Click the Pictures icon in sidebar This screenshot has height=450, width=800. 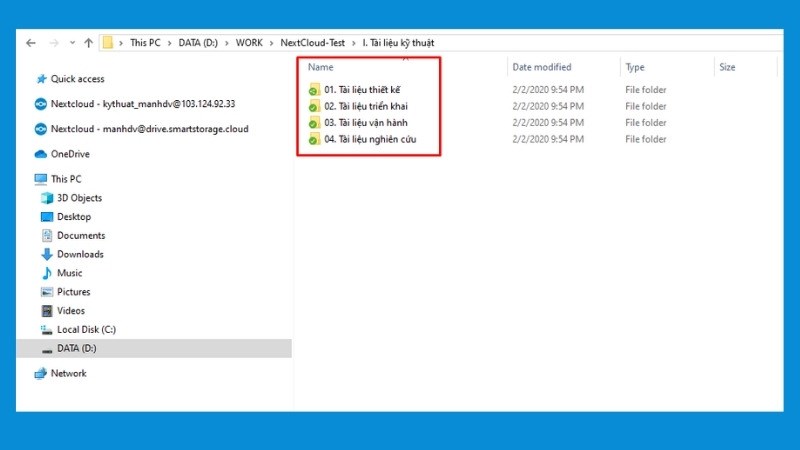[47, 292]
